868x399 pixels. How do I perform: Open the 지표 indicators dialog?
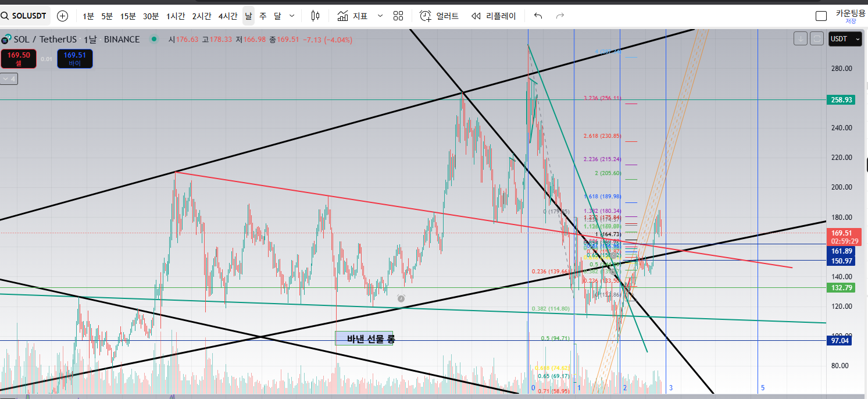click(x=352, y=16)
